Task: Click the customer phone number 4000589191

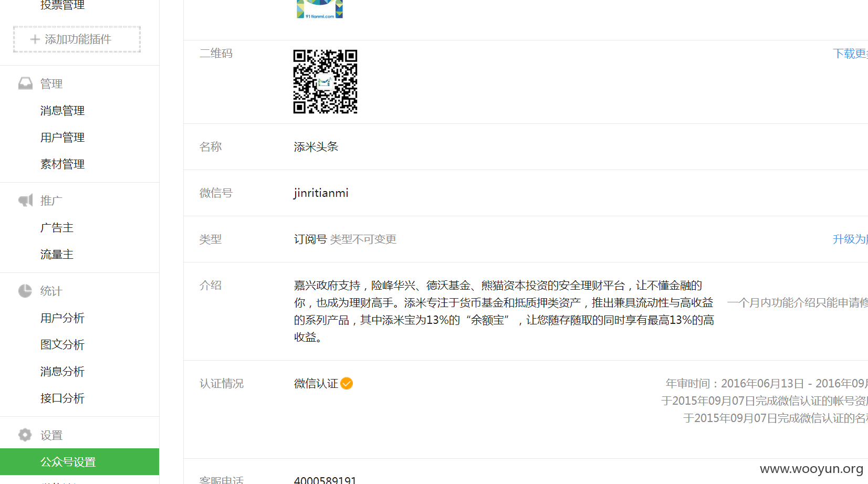Action: [325, 480]
